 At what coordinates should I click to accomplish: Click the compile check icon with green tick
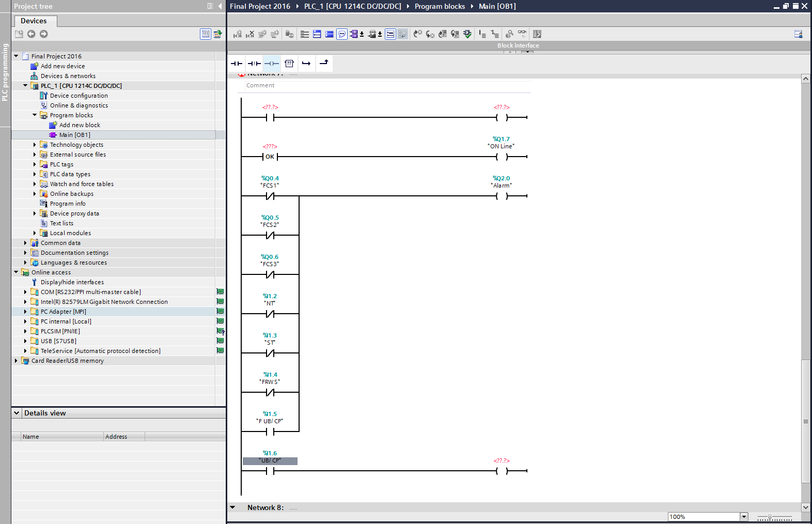(467, 34)
